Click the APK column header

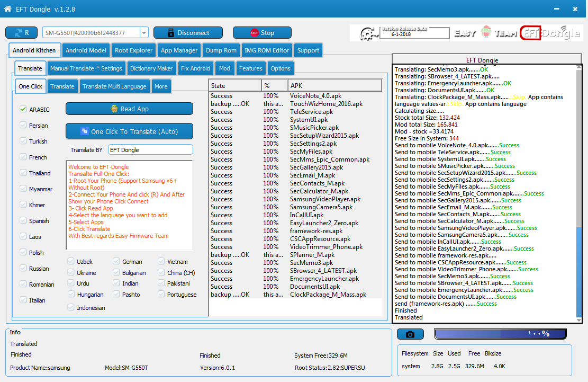click(335, 85)
